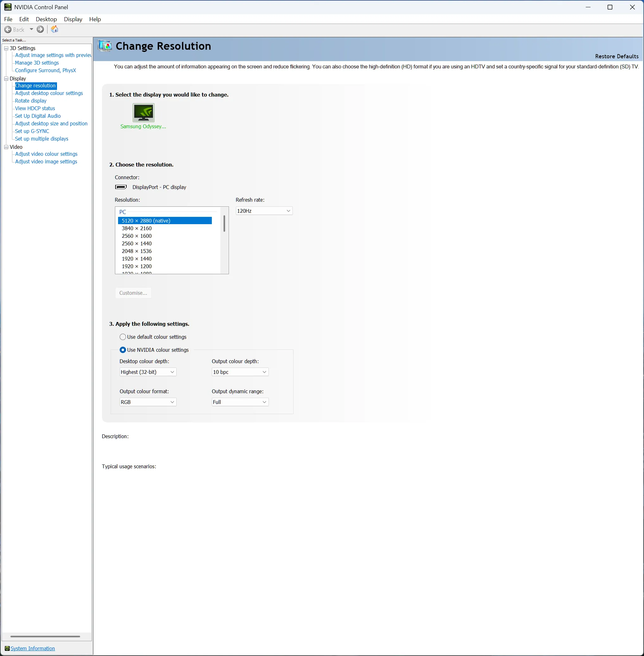Click the Change Resolution header icon
Viewport: 644px width, 656px height.
coord(105,46)
